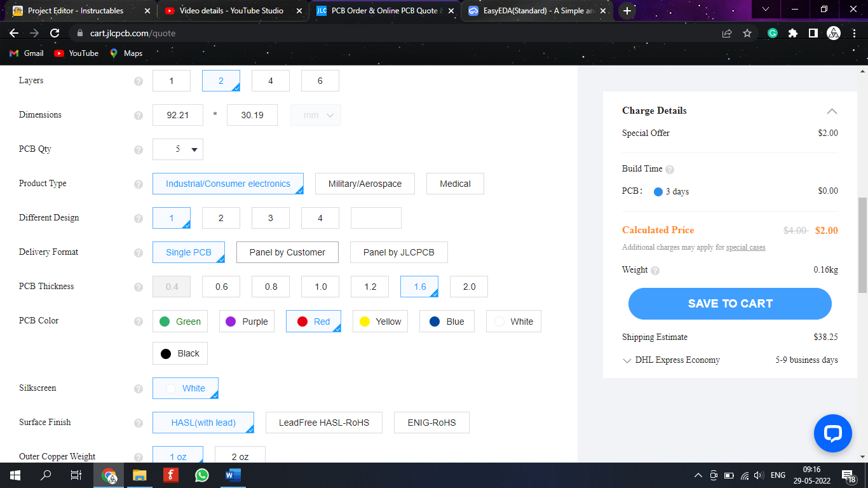
Task: Click the custom Different Design input box
Action: (x=376, y=218)
